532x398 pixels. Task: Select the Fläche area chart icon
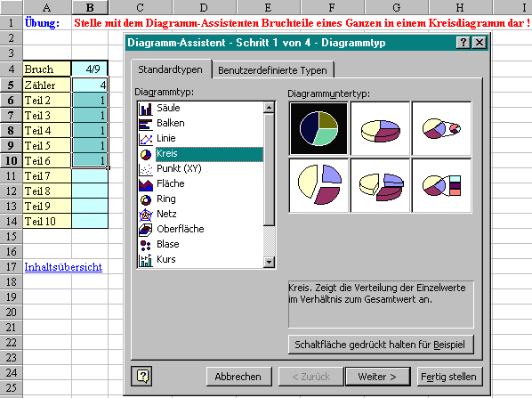point(146,184)
